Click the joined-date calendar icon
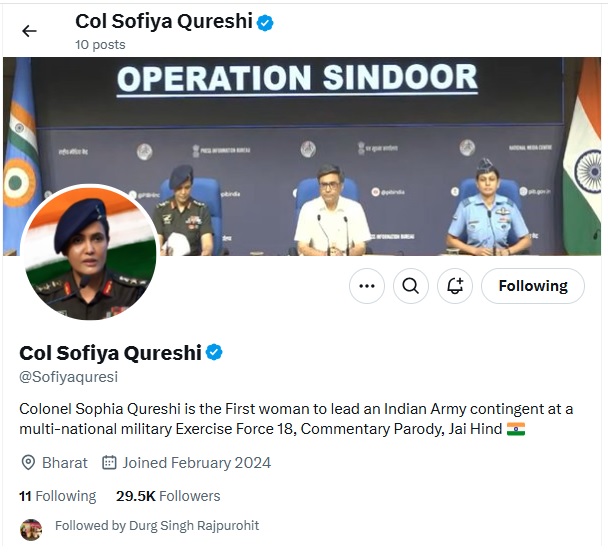This screenshot has width=612, height=556. tap(110, 465)
